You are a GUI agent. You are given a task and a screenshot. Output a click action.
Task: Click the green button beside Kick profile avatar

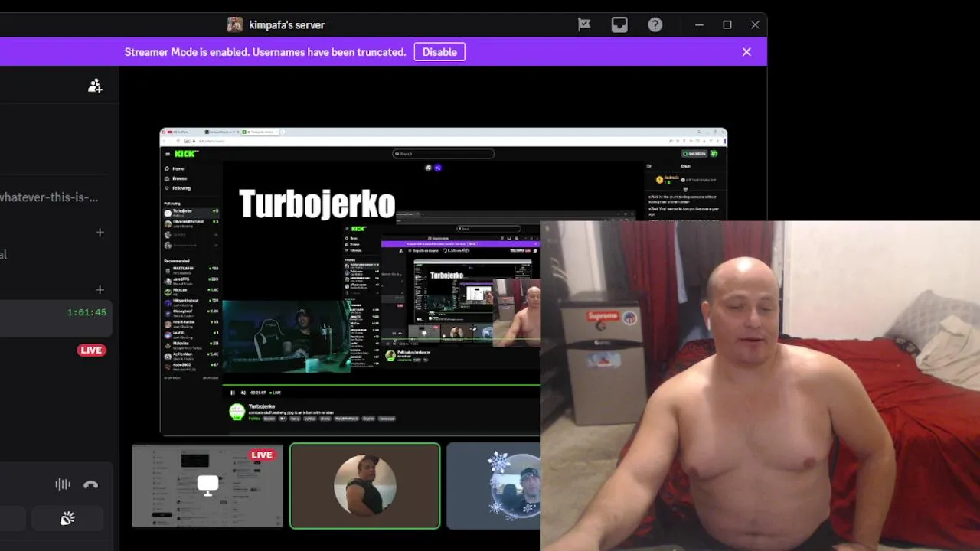click(x=695, y=154)
